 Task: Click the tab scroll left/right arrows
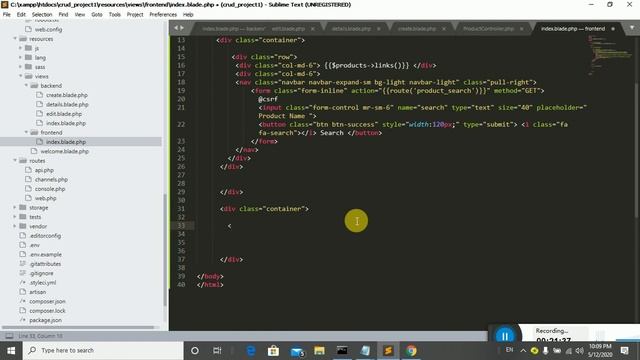(179, 28)
